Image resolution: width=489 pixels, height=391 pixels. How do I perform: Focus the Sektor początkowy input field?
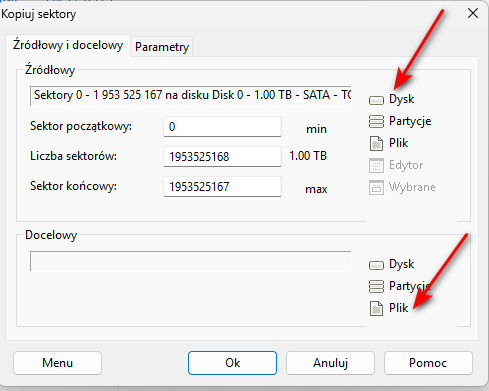[222, 127]
